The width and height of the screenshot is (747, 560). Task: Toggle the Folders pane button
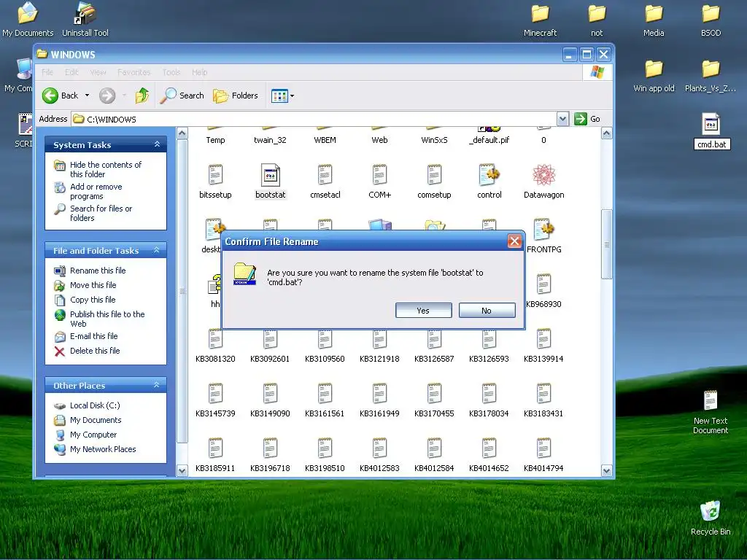[236, 96]
